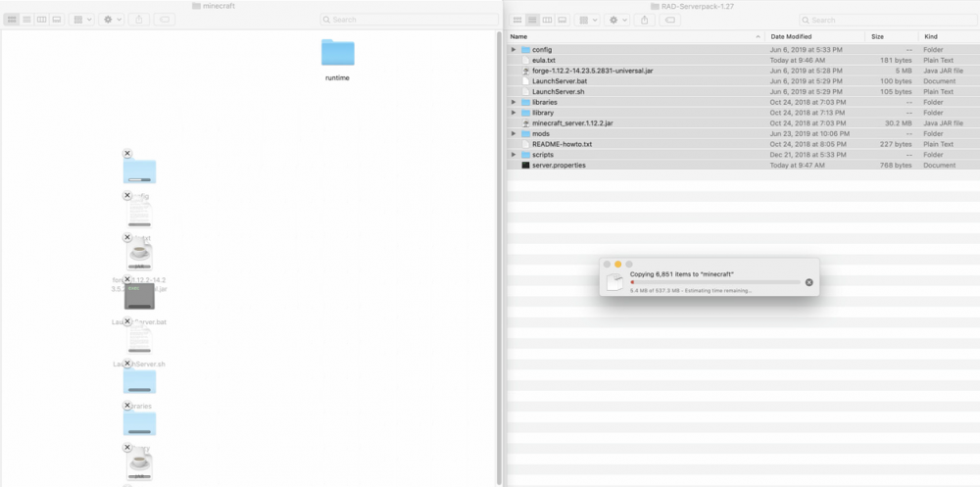Focus the Search field in minecraft window
The height and width of the screenshot is (487, 980).
coord(410,20)
